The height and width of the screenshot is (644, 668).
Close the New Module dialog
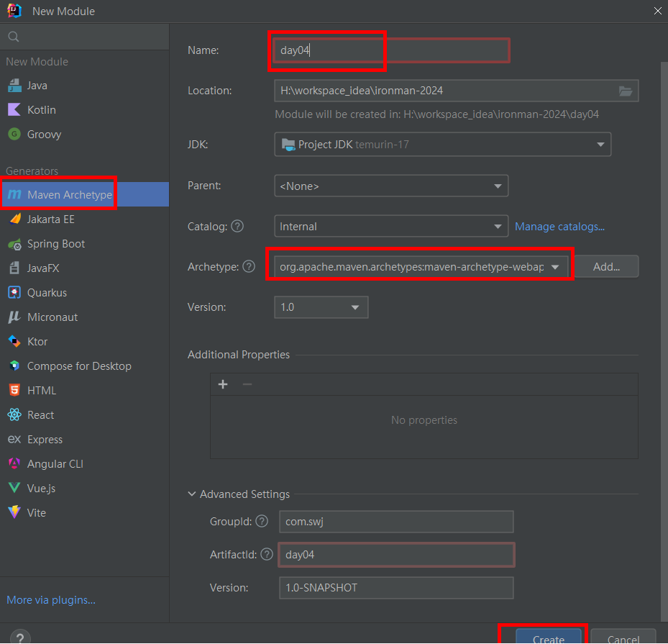click(657, 11)
